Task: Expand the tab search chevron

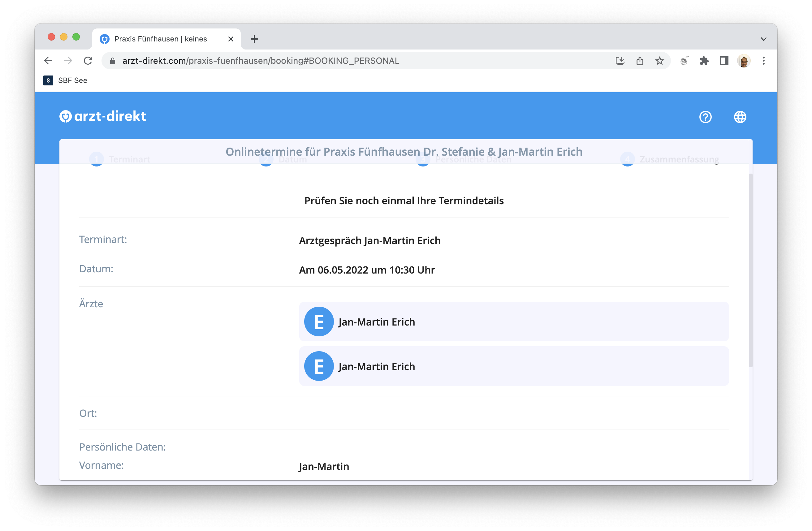Action: (x=763, y=39)
